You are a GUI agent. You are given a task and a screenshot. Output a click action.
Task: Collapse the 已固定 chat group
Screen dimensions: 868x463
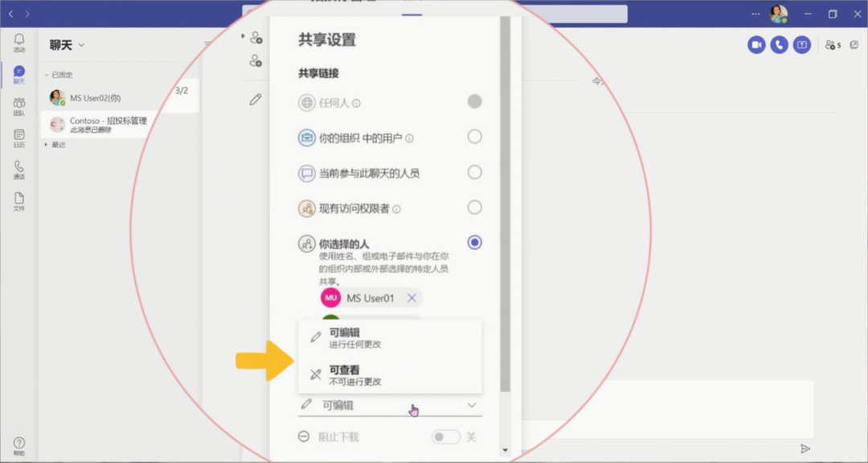click(59, 75)
